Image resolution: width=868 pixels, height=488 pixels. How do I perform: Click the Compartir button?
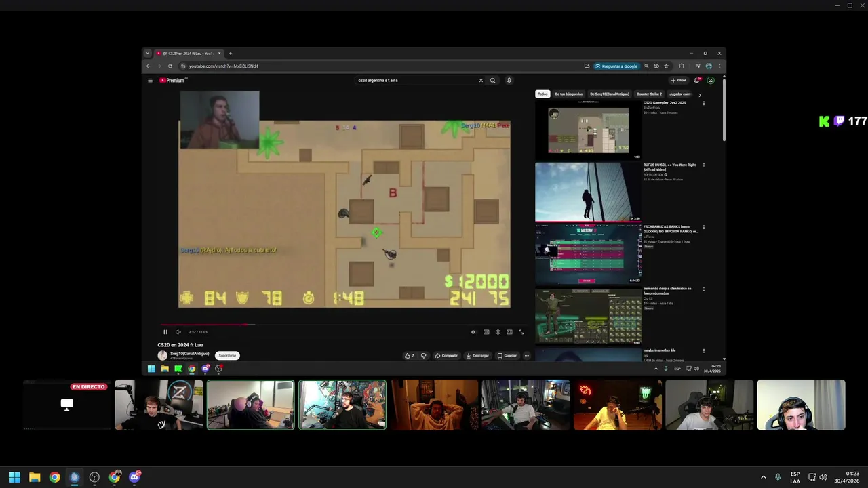446,355
